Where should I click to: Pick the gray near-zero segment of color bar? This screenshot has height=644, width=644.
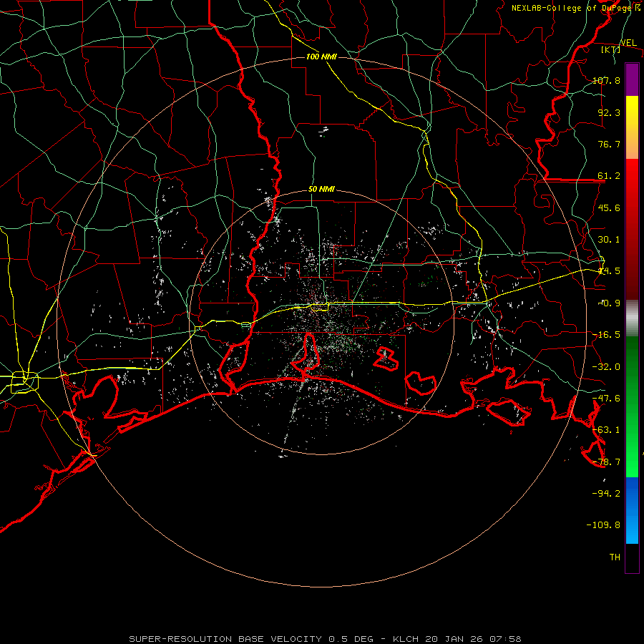[632, 318]
